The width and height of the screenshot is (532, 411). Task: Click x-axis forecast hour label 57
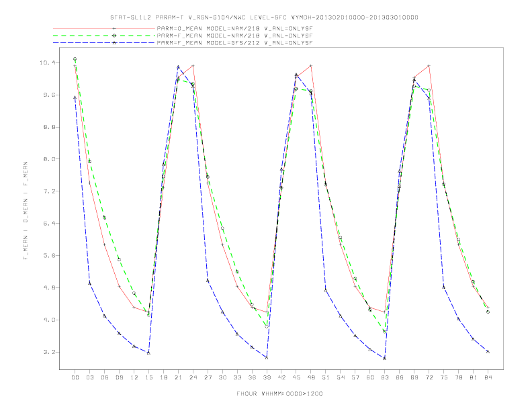[355, 377]
